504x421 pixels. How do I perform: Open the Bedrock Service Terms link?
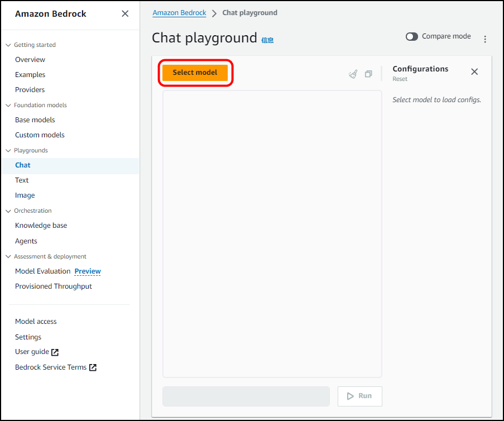click(56, 367)
